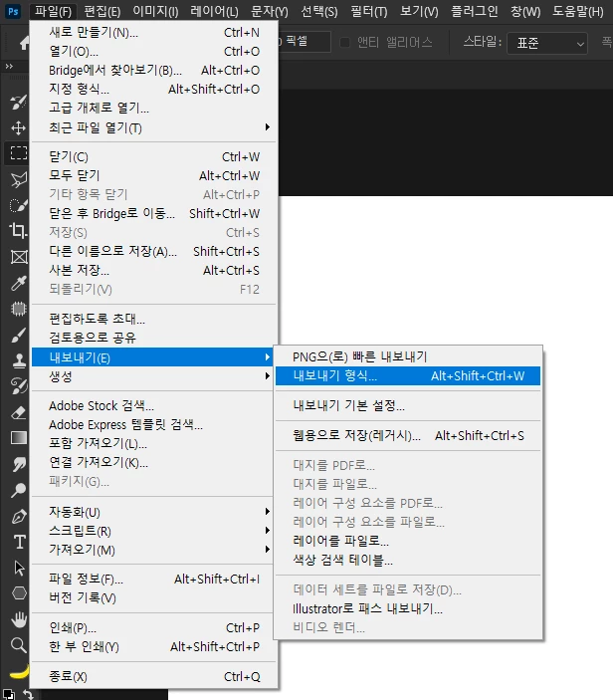Click the switch colors arrow icon
The image size is (613, 700).
click(28, 695)
